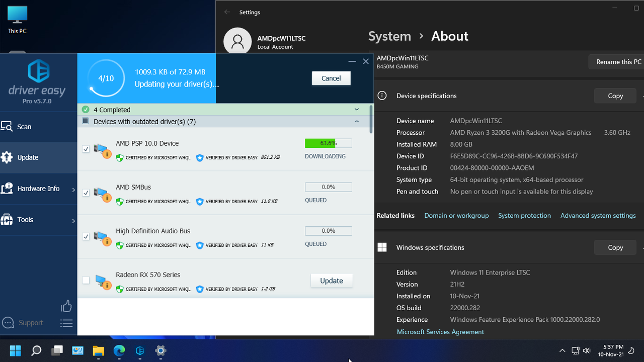Click the Scan magnifier monitor icon

coord(7,127)
